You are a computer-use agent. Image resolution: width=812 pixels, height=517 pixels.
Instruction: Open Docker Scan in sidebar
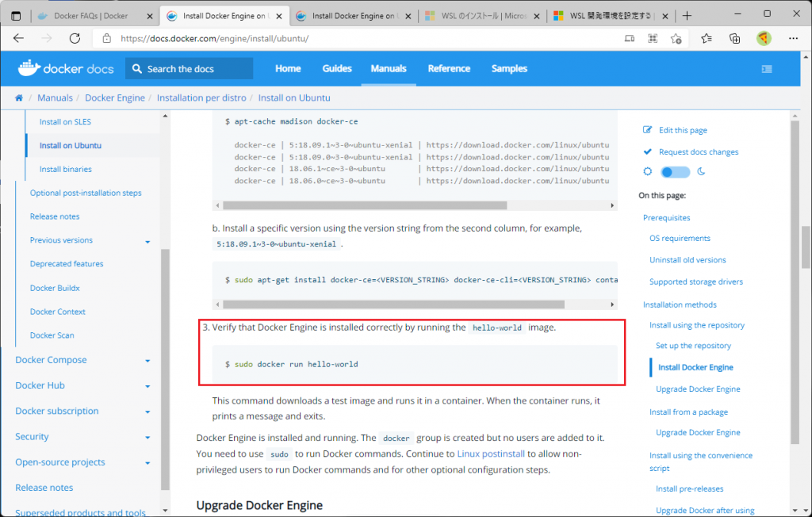click(x=52, y=335)
